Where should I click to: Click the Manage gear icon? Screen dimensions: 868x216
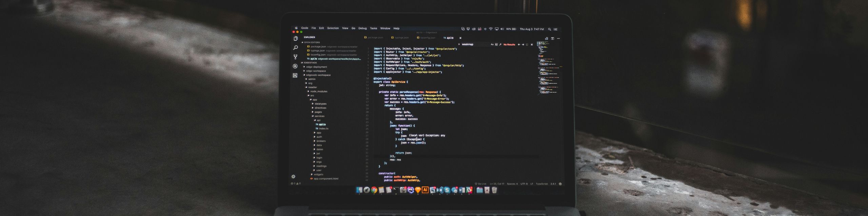[293, 176]
